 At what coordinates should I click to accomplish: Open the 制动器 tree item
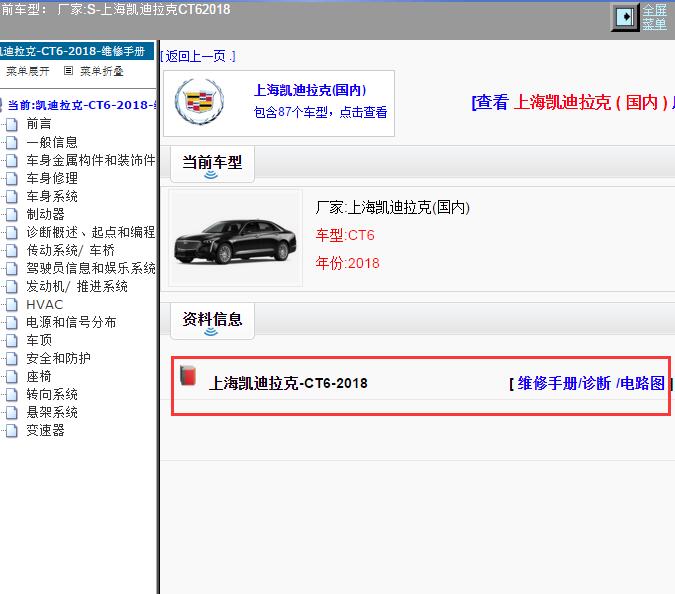click(x=45, y=214)
